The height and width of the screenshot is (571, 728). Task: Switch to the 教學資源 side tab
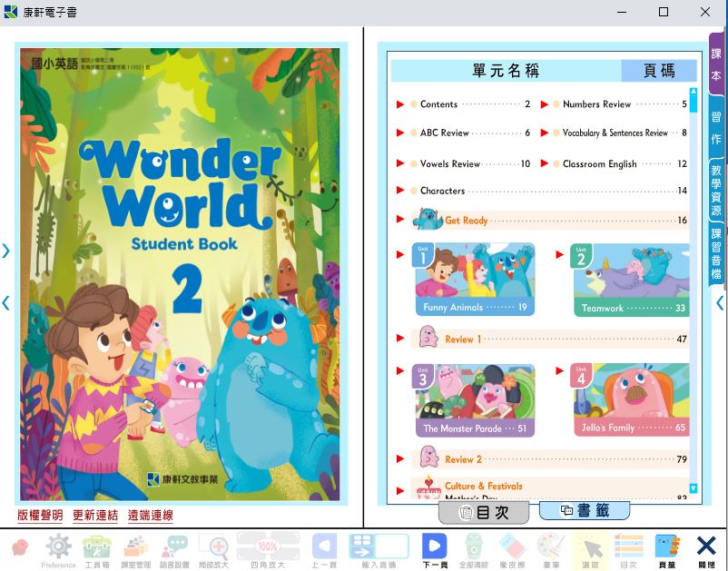pos(716,190)
